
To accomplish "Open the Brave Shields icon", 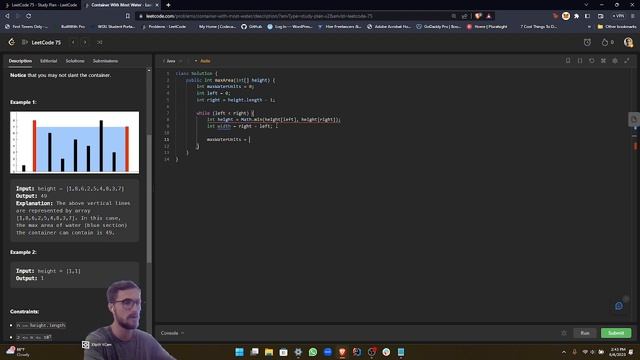I will coord(478,16).
